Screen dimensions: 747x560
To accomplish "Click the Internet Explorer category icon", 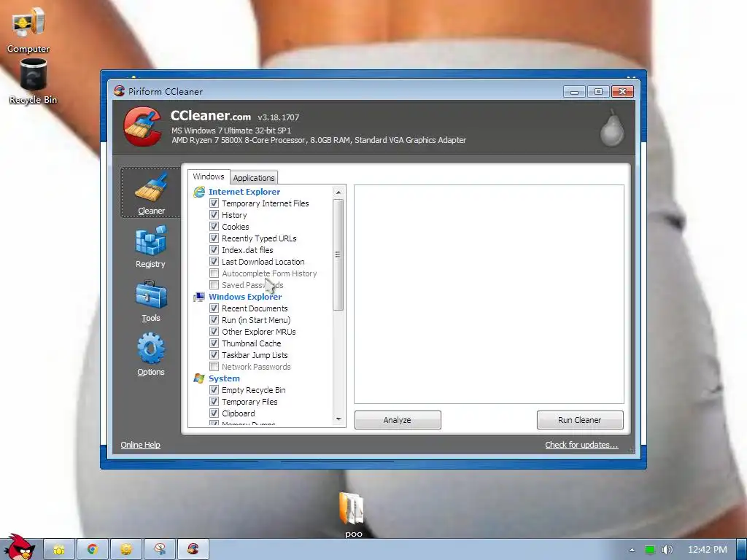I will click(199, 192).
